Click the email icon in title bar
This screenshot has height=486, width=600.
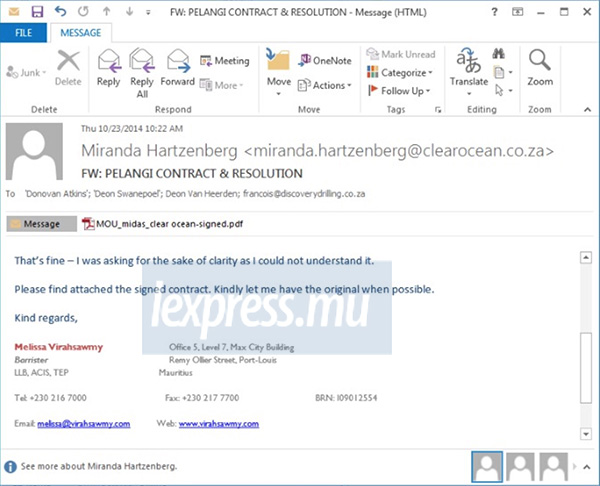(x=14, y=12)
